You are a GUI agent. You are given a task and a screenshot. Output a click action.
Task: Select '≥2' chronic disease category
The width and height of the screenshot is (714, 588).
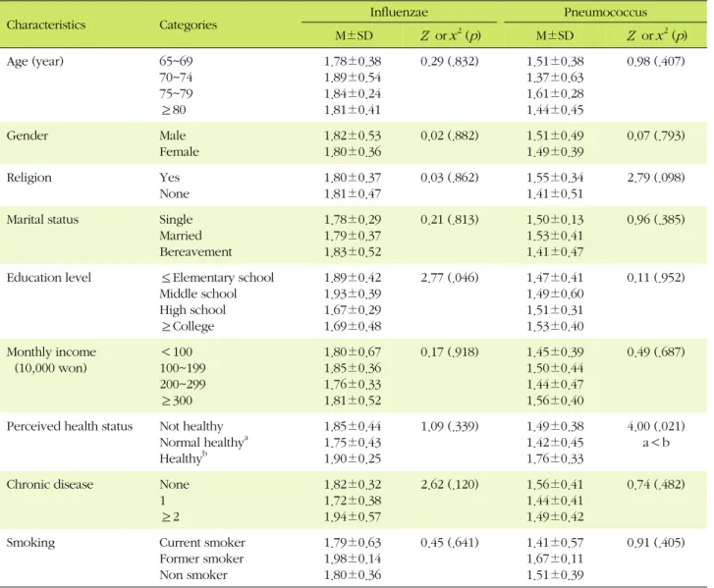point(170,517)
